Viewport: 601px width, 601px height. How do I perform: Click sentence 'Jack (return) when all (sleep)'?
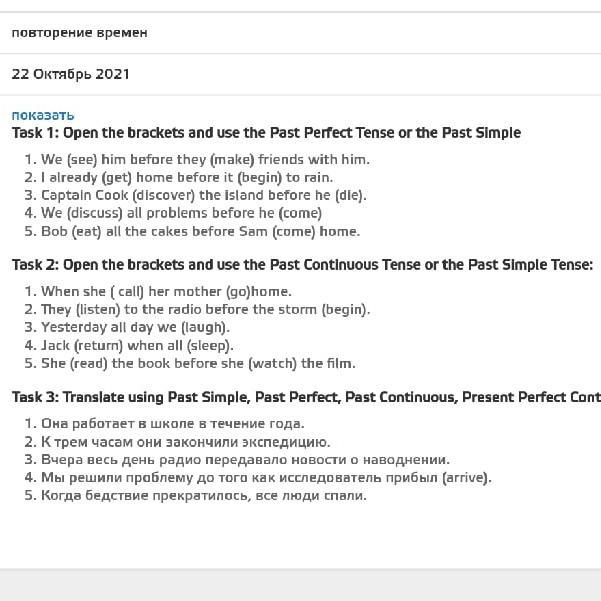[x=137, y=345]
